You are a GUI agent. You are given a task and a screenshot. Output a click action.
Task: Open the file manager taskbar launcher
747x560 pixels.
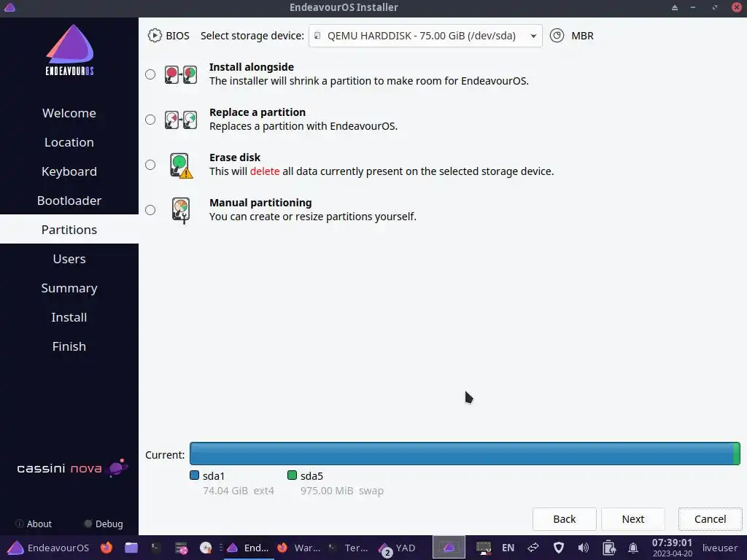pos(131,548)
